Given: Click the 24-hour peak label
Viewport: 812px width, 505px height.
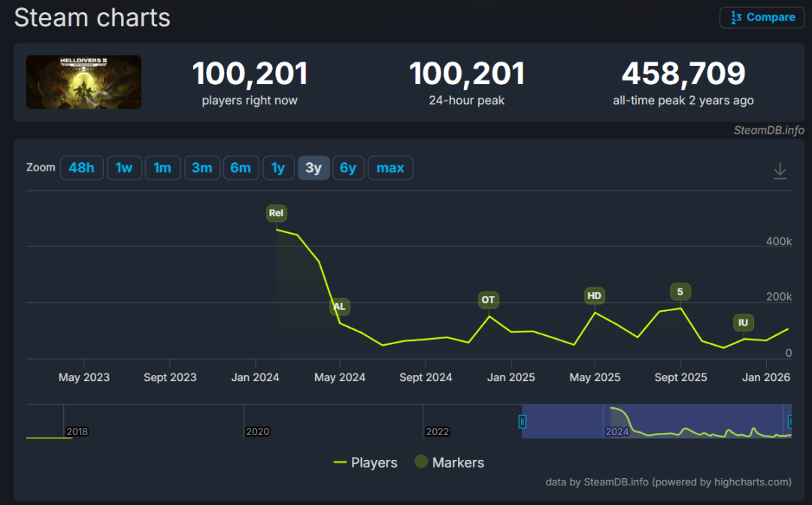Looking at the screenshot, I should pyautogui.click(x=467, y=101).
